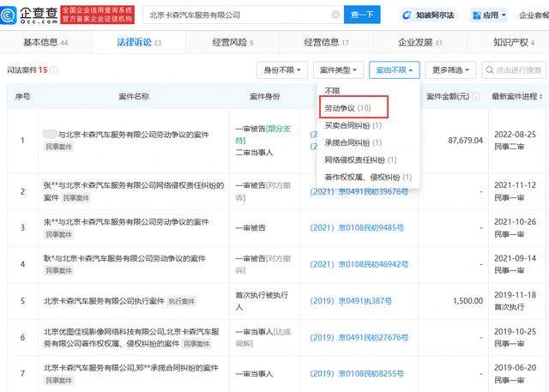Select 不限 in case cause list

[332, 91]
